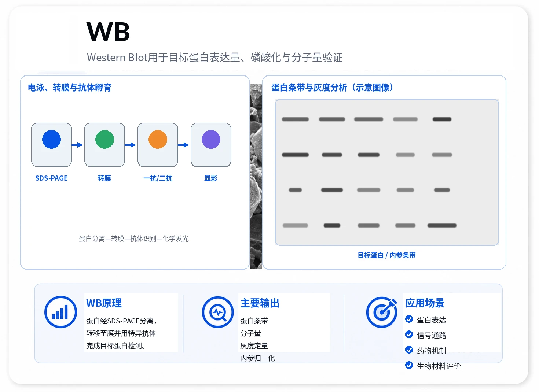Click the WB原理 heading
The height and width of the screenshot is (392, 539).
[104, 303]
